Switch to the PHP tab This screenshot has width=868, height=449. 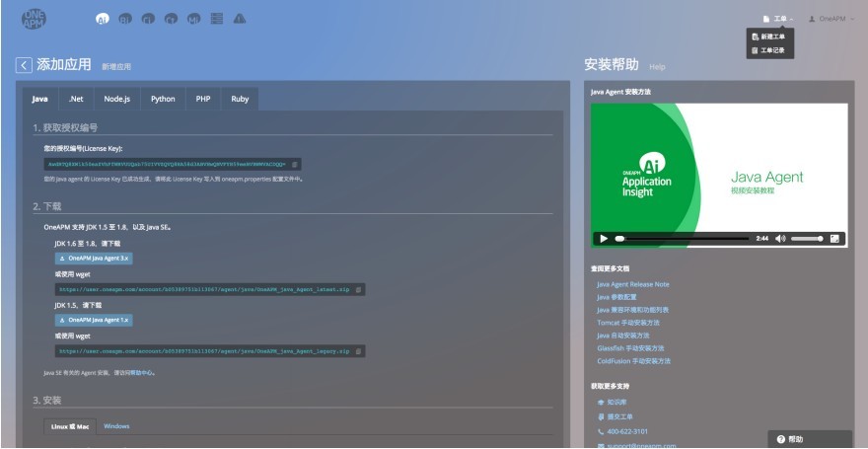[x=203, y=99]
